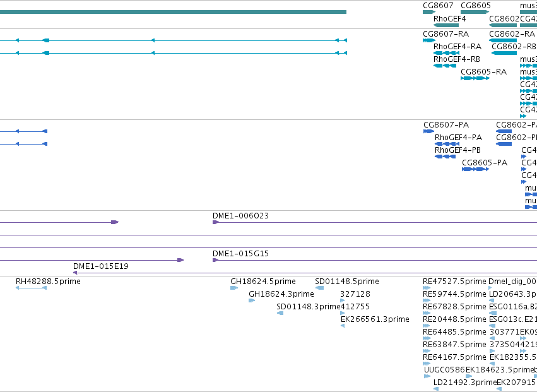Select the CG8607-PA protein glyph
Image resolution: width=537 pixels, height=392 pixels.
[428, 131]
